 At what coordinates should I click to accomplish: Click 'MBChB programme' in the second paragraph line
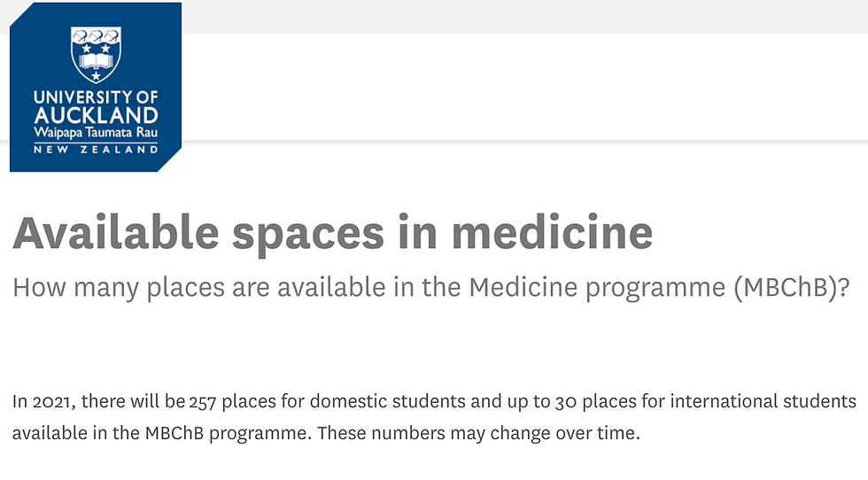[226, 433]
